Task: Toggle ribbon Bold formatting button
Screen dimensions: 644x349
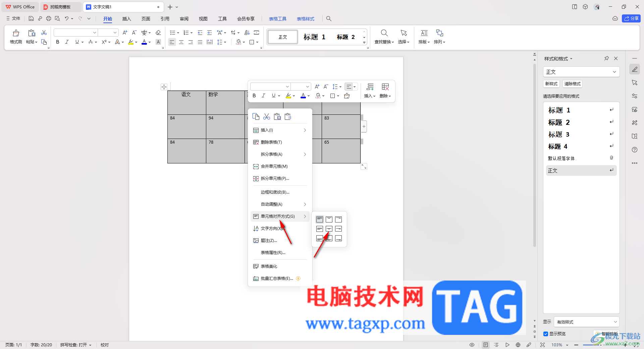Action: (58, 42)
